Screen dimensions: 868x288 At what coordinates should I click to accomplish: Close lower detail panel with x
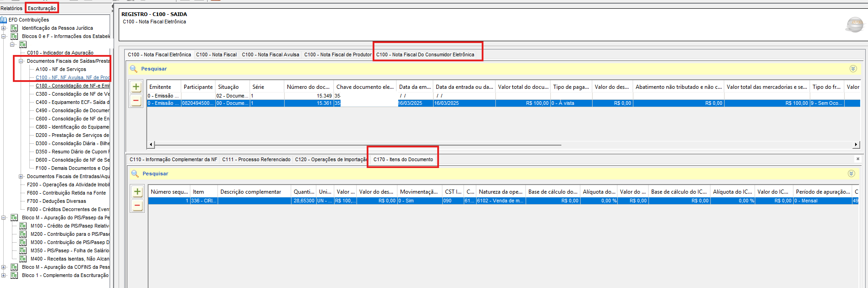(x=858, y=159)
